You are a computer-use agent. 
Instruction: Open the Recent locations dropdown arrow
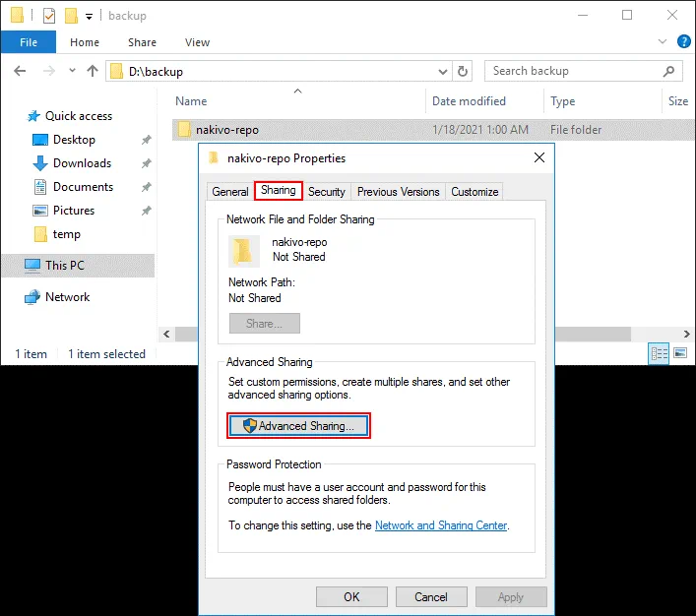[71, 71]
